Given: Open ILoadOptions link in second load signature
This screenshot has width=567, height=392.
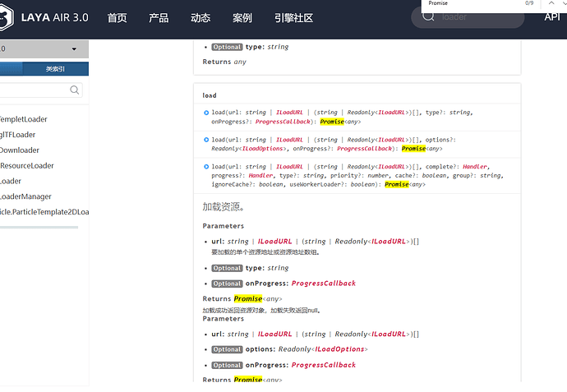Looking at the screenshot, I should (262, 148).
